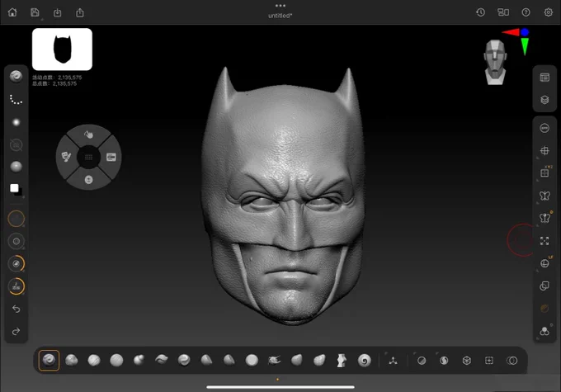Tap the grid center of the radial menu
The width and height of the screenshot is (561, 392).
[89, 157]
